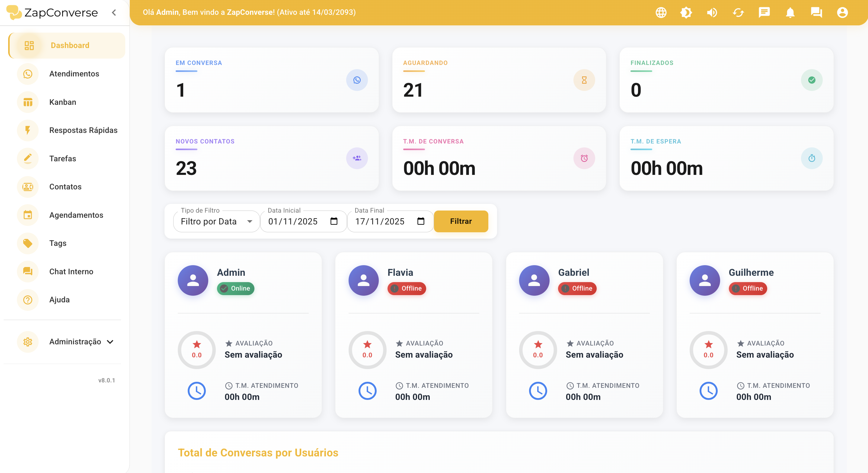Open the Tags manager

pos(57,243)
